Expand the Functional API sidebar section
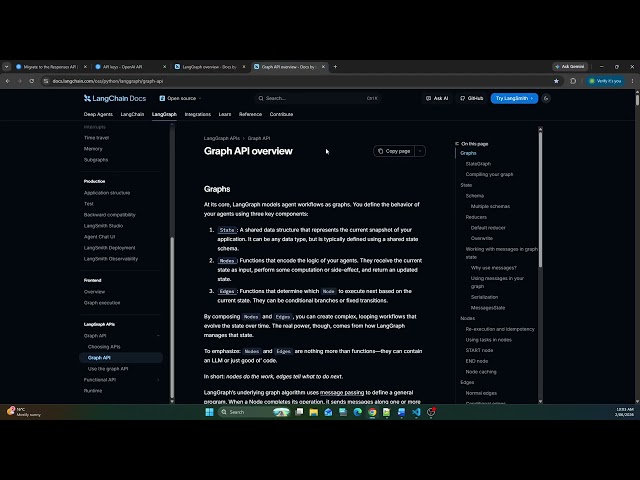Viewport: 640px width, 480px height. [158, 380]
